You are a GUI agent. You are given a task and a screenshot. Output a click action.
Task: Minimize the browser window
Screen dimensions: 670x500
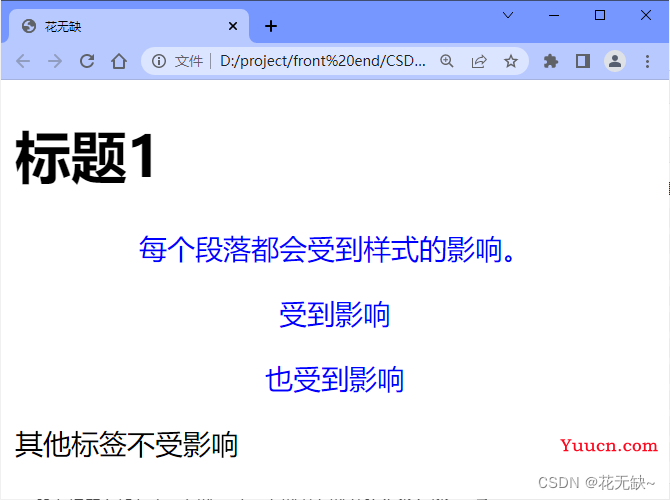tap(554, 15)
